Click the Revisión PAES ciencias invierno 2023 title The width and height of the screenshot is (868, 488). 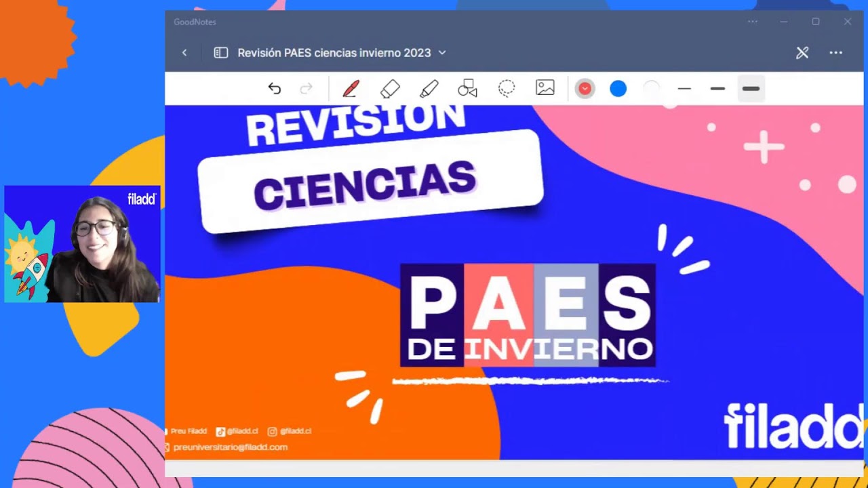pyautogui.click(x=334, y=53)
